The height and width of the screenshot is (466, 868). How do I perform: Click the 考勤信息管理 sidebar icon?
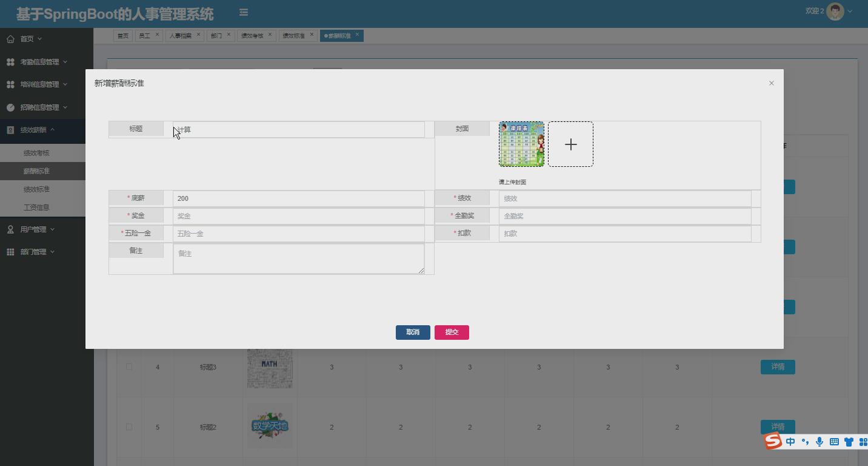(10, 62)
